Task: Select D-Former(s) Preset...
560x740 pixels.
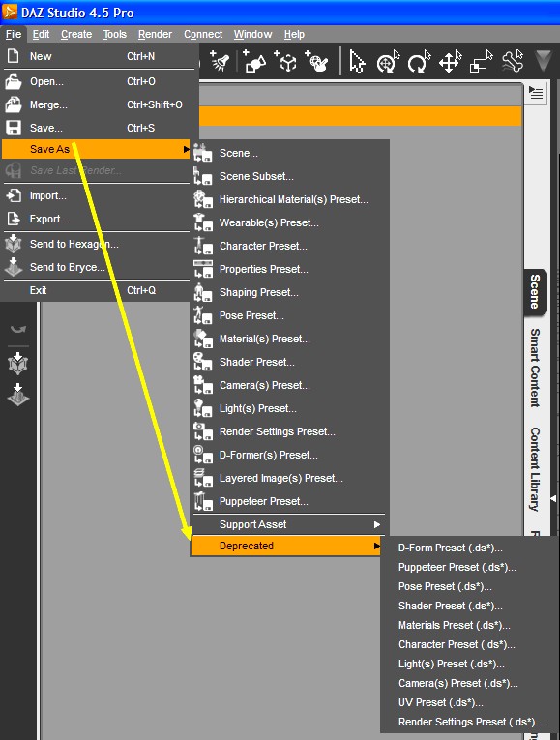Action: 288,455
